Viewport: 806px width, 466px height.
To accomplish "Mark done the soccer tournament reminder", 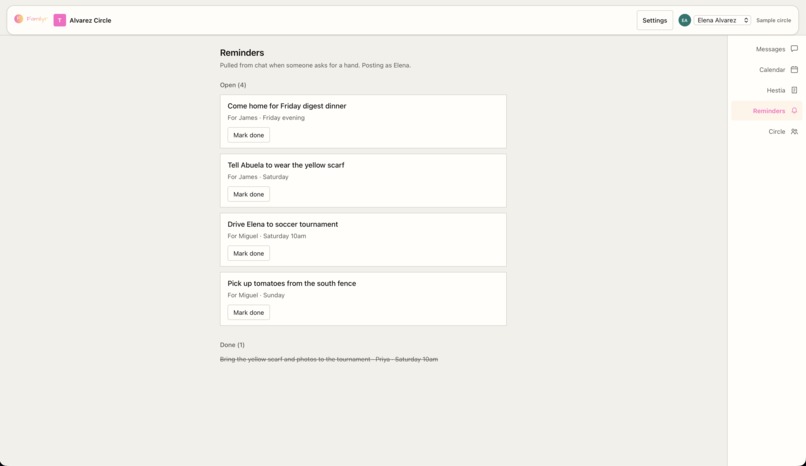I will [x=248, y=253].
